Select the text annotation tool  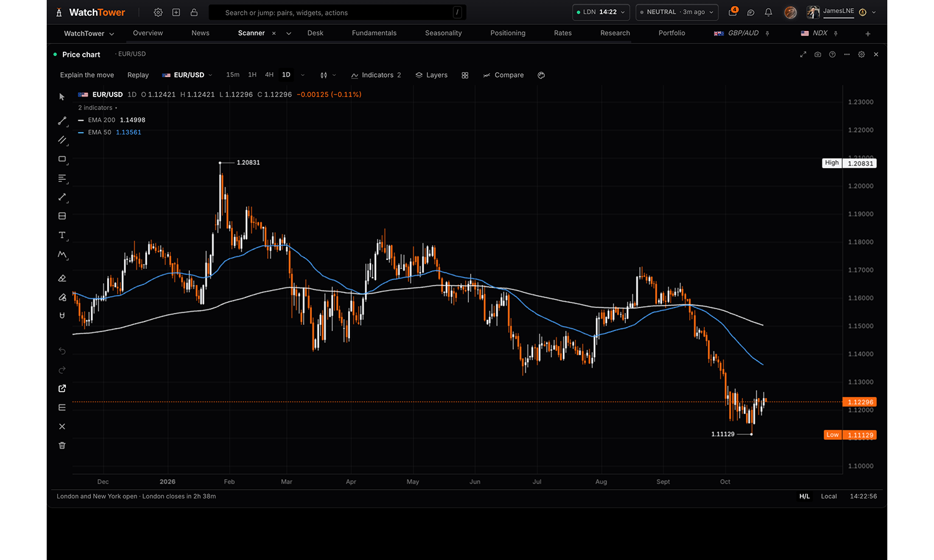coord(62,235)
